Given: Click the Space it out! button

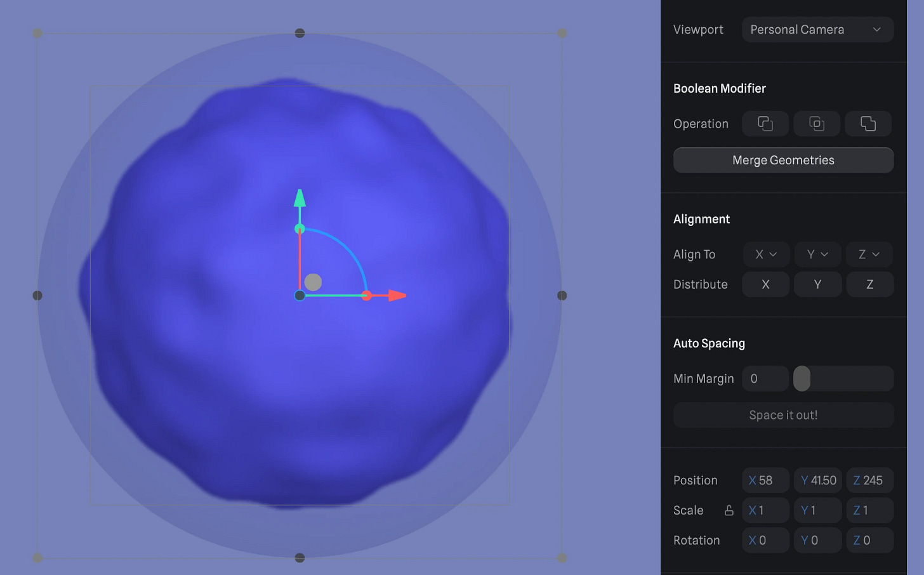Looking at the screenshot, I should coord(783,415).
